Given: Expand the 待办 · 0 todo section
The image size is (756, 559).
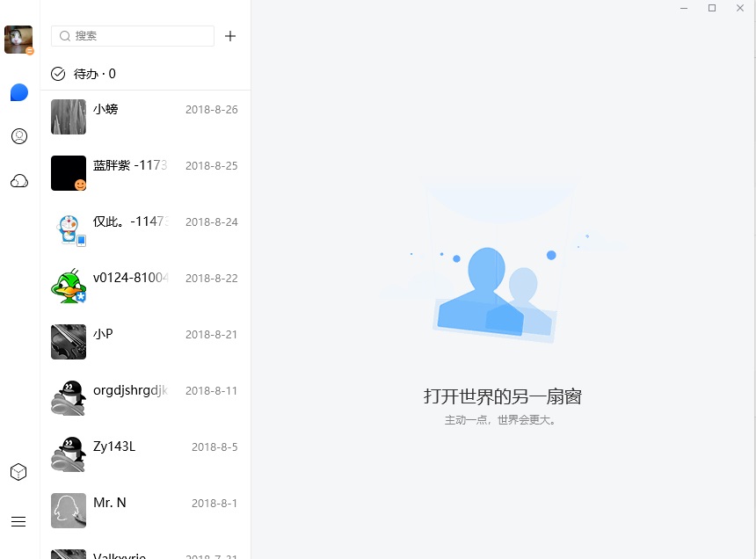Looking at the screenshot, I should coord(84,74).
